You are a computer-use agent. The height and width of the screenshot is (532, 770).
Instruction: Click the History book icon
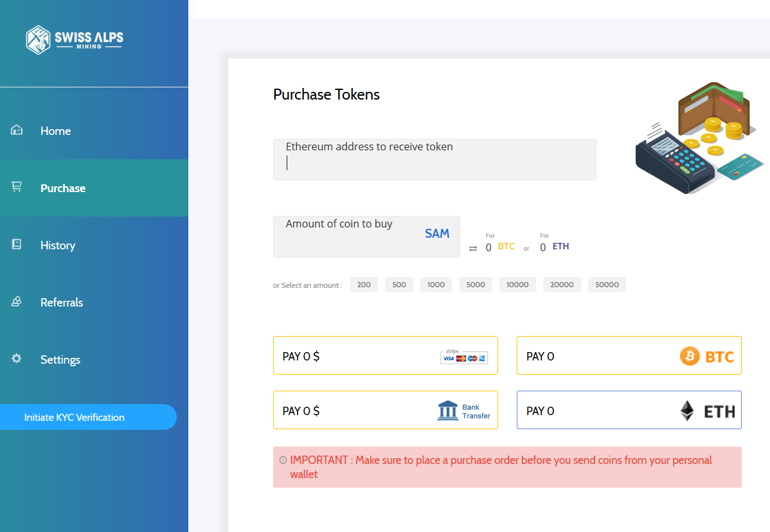point(17,244)
